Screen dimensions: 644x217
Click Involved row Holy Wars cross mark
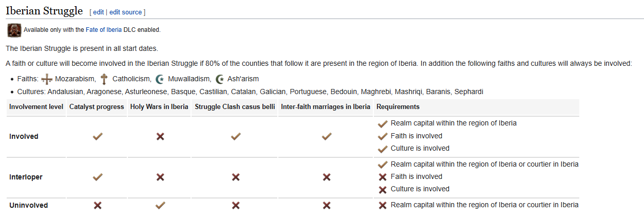(160, 137)
